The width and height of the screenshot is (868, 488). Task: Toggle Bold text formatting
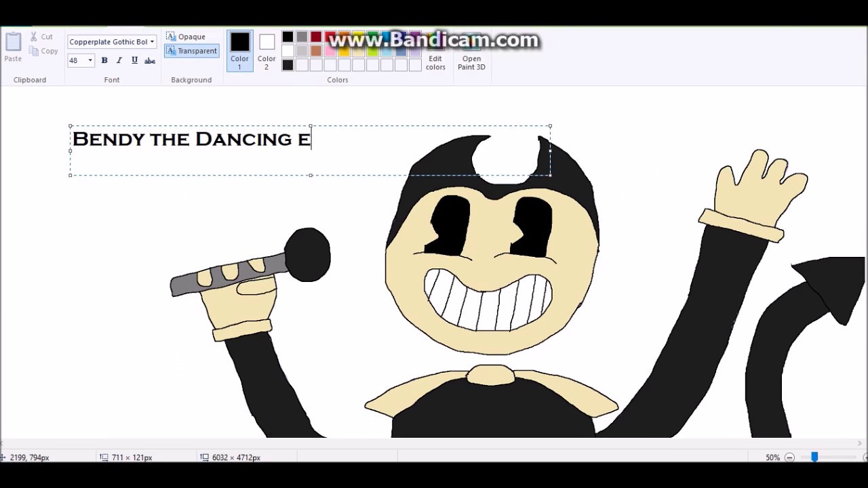(x=104, y=60)
